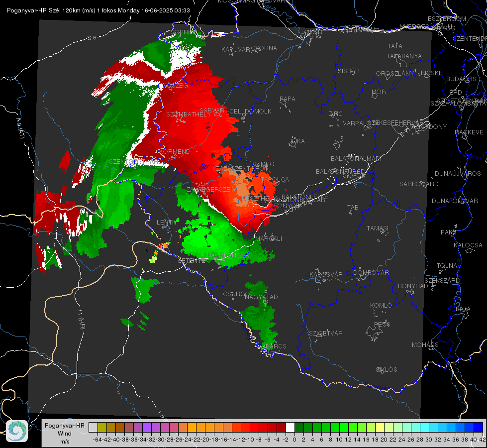
Task: Select the grey swatch left of -64
Action: click(93, 427)
